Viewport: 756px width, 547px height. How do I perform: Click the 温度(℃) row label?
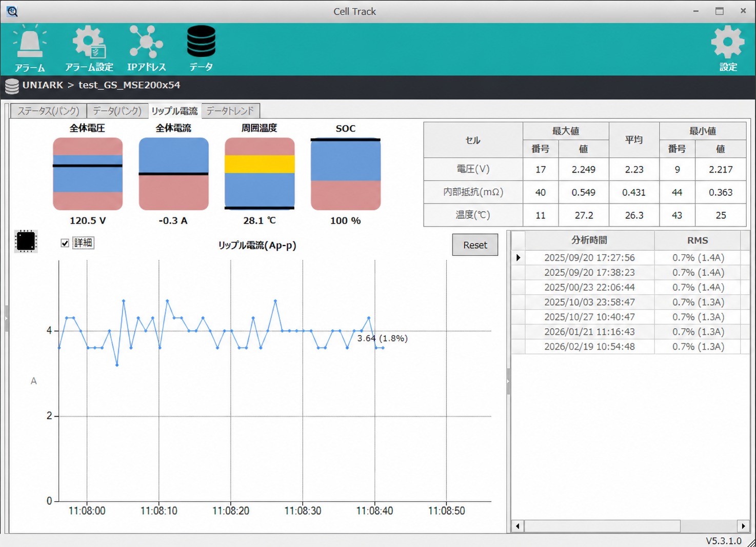pyautogui.click(x=473, y=215)
